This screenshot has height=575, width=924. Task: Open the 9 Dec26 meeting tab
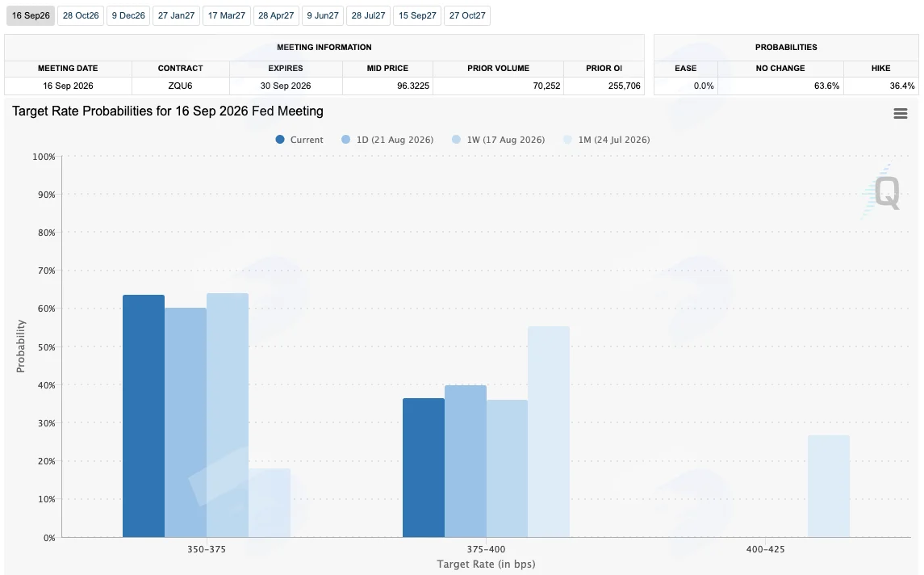[128, 15]
